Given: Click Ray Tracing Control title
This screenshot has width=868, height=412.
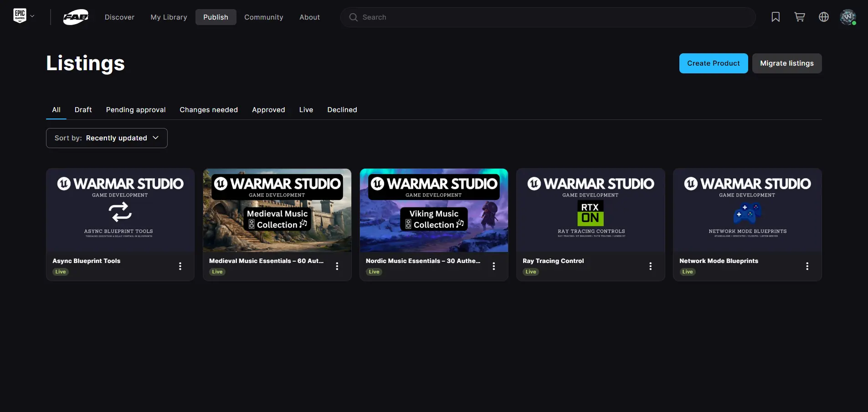Looking at the screenshot, I should [553, 261].
